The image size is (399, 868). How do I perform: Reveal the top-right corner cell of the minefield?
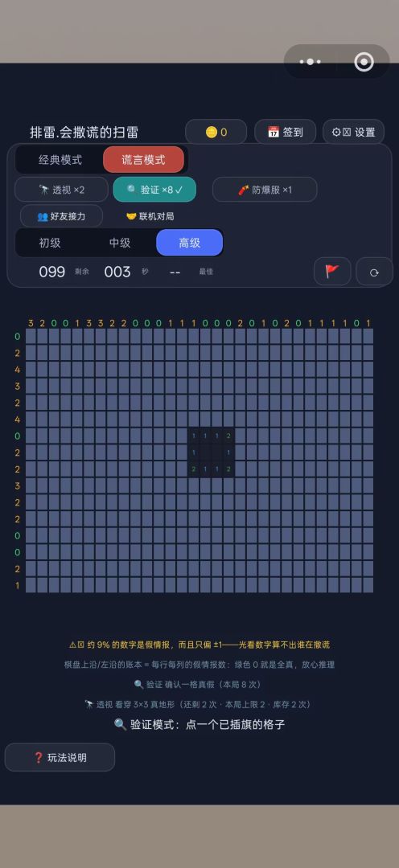coord(368,336)
